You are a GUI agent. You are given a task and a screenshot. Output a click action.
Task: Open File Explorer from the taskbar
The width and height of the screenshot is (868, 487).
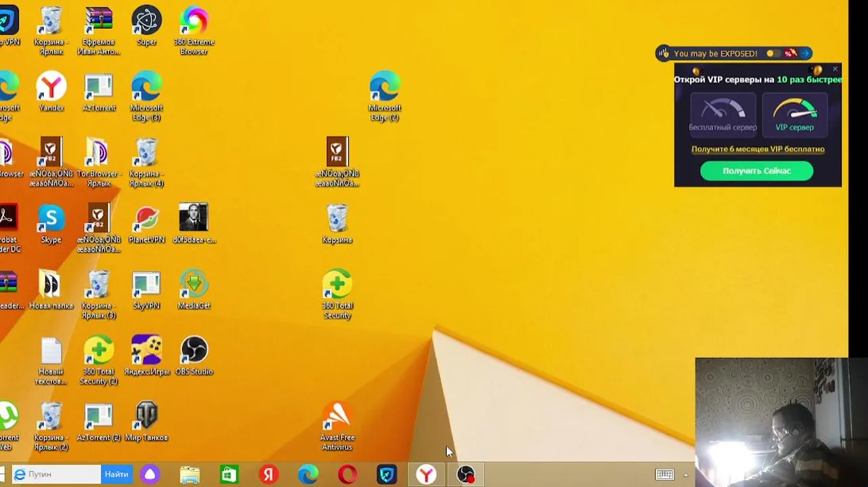click(190, 475)
